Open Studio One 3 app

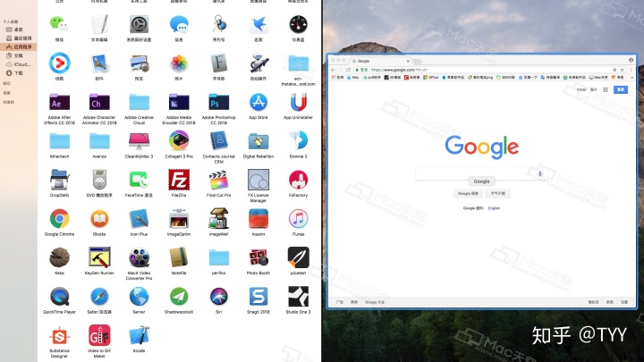pyautogui.click(x=298, y=297)
